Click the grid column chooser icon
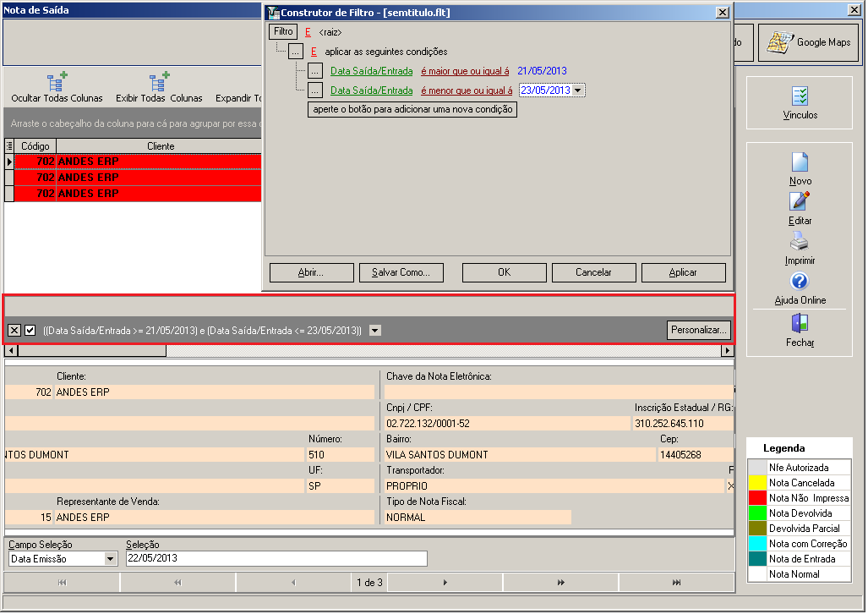Screen dimensions: 868x614 tap(9, 146)
